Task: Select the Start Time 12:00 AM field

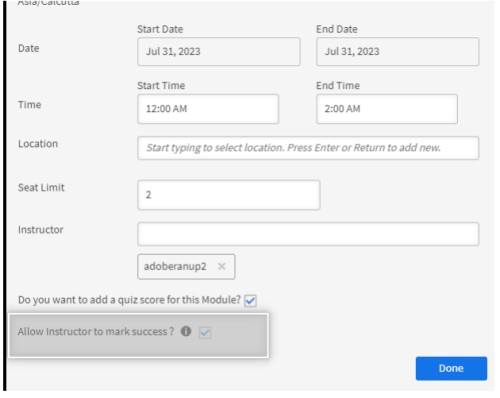Action: pos(208,109)
